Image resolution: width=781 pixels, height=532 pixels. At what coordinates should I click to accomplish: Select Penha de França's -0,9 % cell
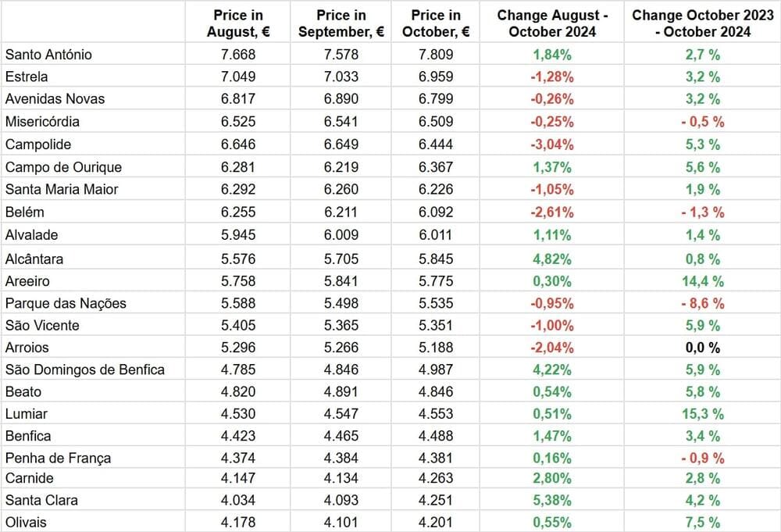(702, 459)
